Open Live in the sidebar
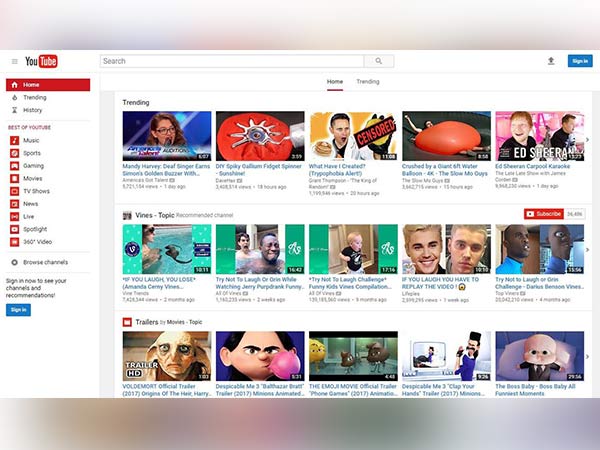 tap(29, 216)
